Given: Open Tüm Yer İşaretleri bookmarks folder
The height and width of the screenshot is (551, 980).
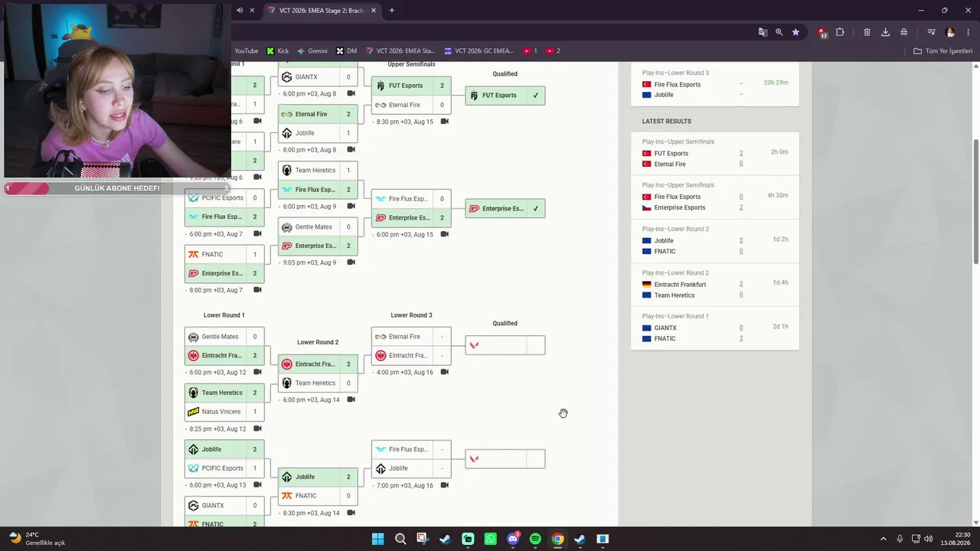Looking at the screenshot, I should pyautogui.click(x=943, y=51).
